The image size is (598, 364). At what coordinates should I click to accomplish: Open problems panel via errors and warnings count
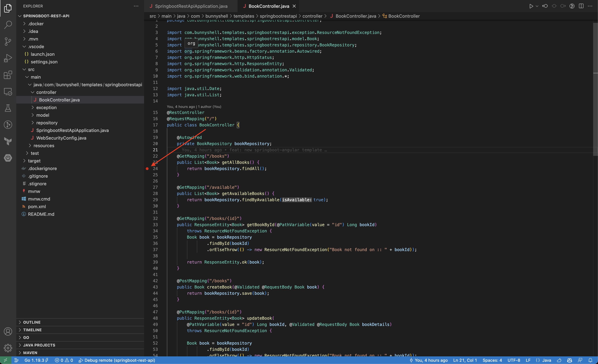click(64, 360)
